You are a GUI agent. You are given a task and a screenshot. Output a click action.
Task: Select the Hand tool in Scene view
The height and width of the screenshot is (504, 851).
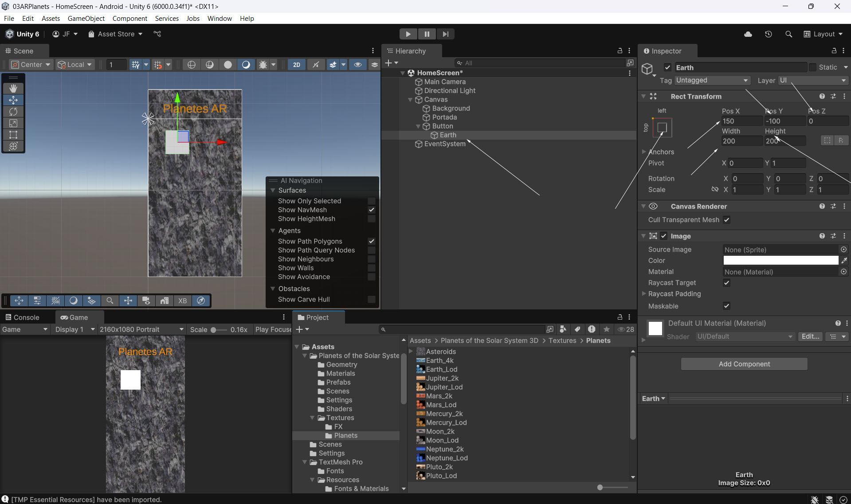[x=13, y=88]
